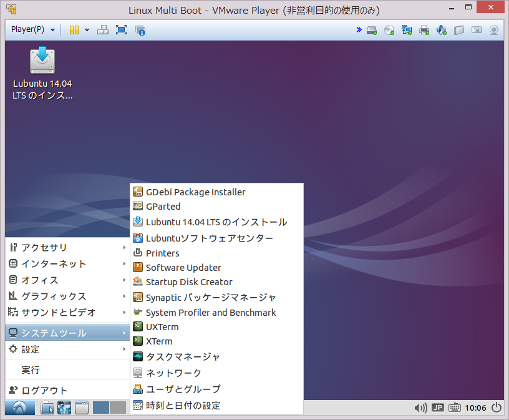Click the JP keyboard layout indicator
The image size is (509, 420).
click(x=438, y=408)
